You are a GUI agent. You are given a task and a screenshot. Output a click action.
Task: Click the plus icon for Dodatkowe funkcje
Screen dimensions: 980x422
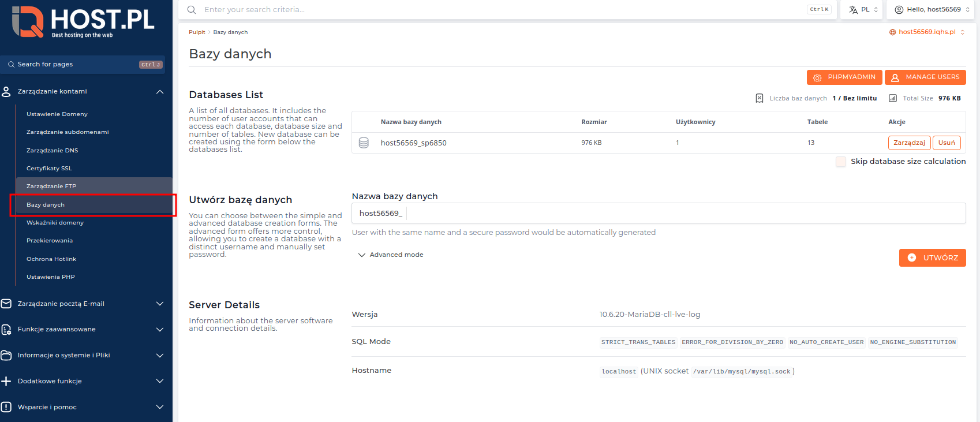pyautogui.click(x=6, y=381)
